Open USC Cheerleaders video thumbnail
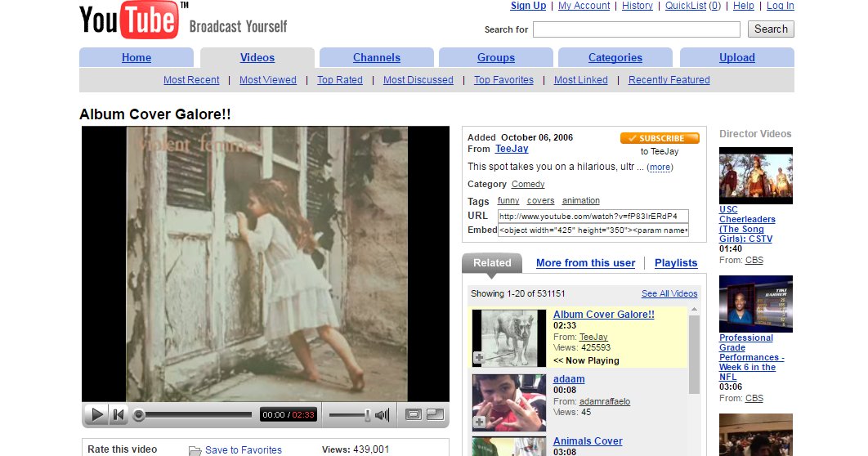 (756, 176)
